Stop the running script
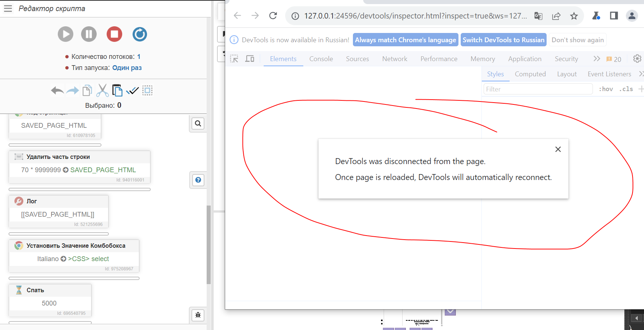Screen dimensions: 644x330 pyautogui.click(x=114, y=34)
